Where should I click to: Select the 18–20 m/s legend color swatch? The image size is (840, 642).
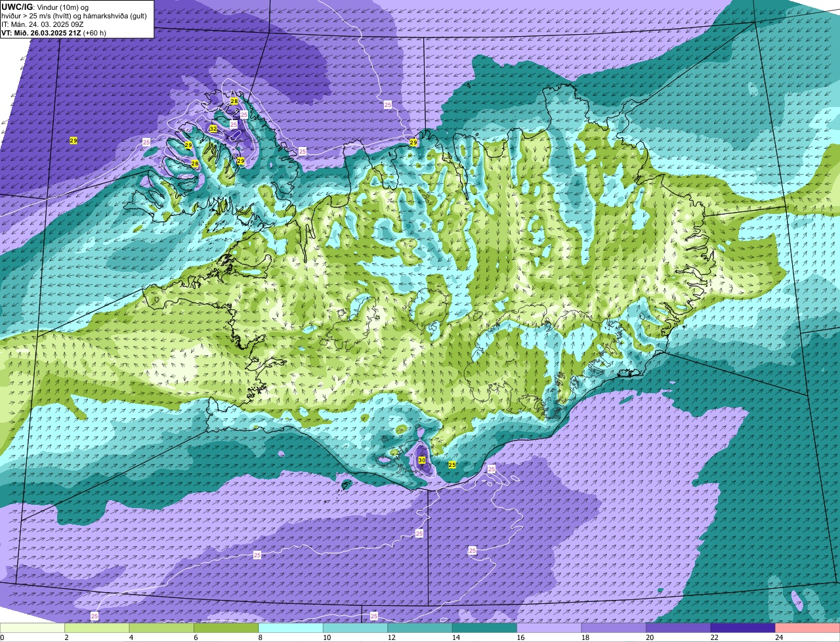coord(614,628)
